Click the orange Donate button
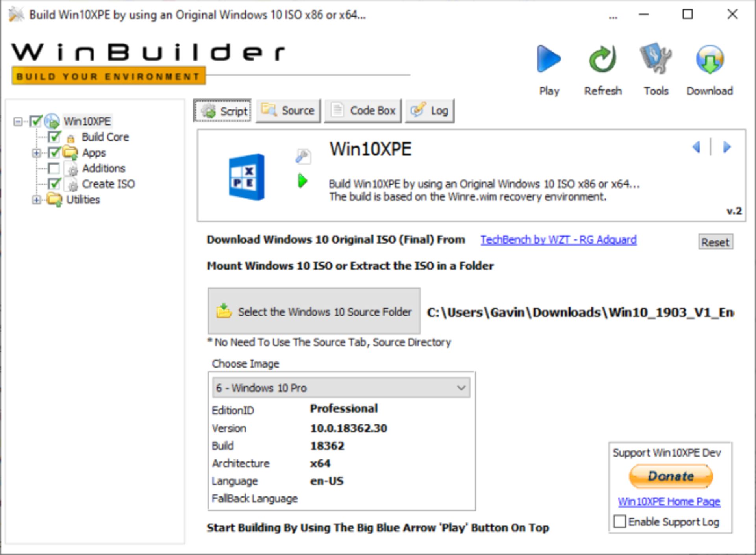 coord(671,476)
